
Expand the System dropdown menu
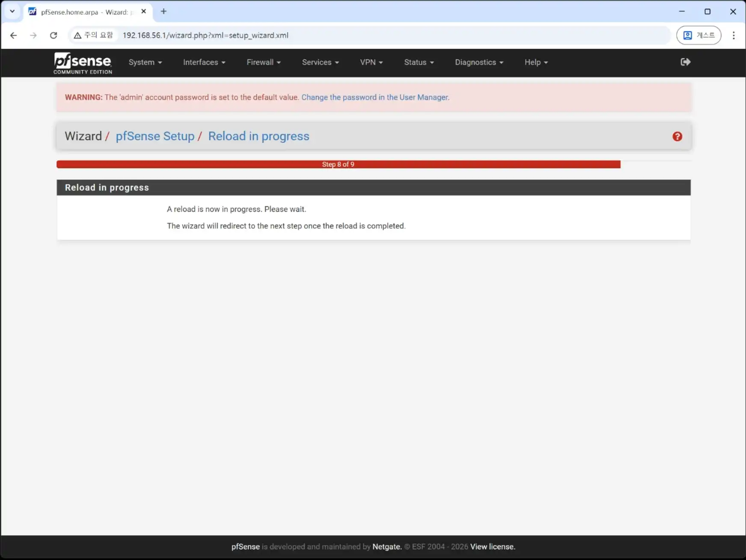click(145, 62)
